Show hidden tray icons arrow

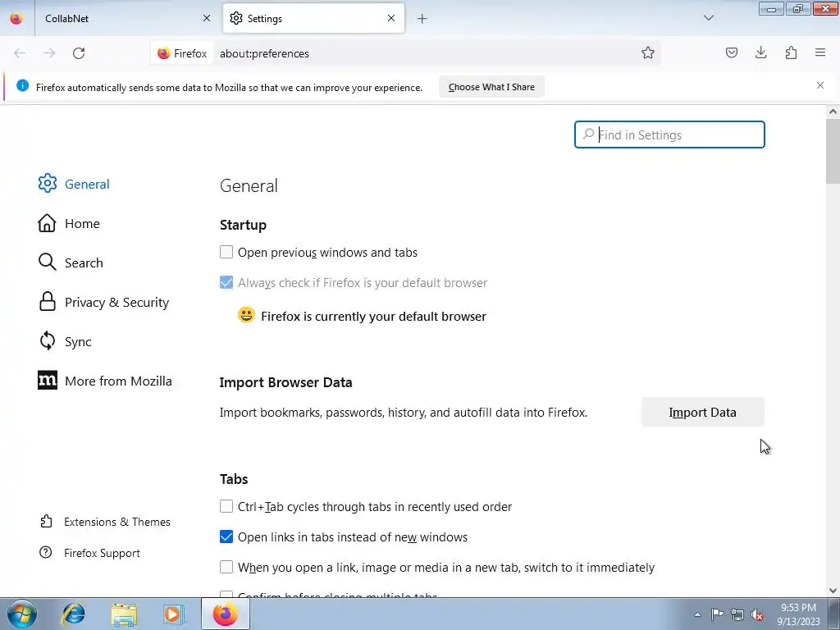click(697, 614)
